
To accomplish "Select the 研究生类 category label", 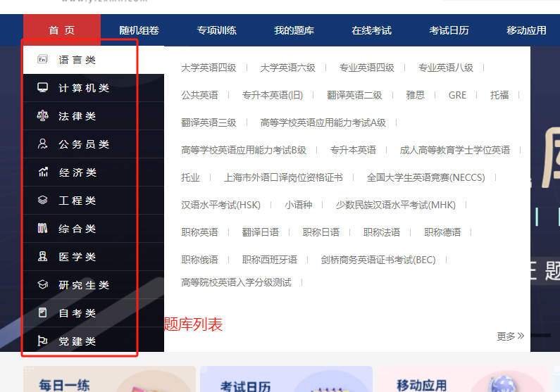I will 84,285.
